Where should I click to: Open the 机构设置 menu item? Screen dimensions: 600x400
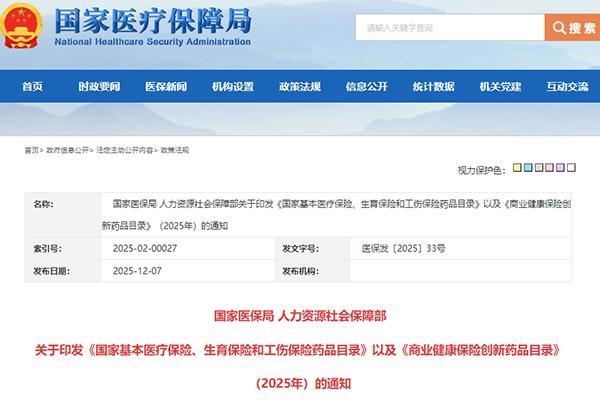tap(233, 87)
